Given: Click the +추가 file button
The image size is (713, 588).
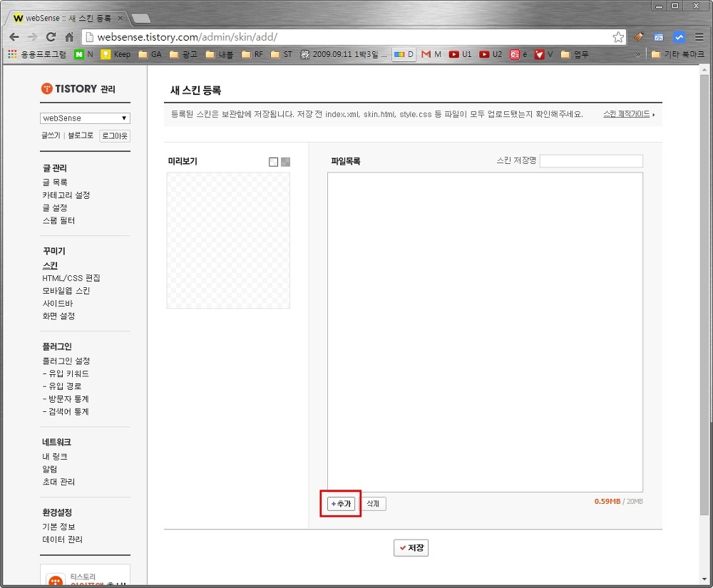Looking at the screenshot, I should pyautogui.click(x=341, y=503).
